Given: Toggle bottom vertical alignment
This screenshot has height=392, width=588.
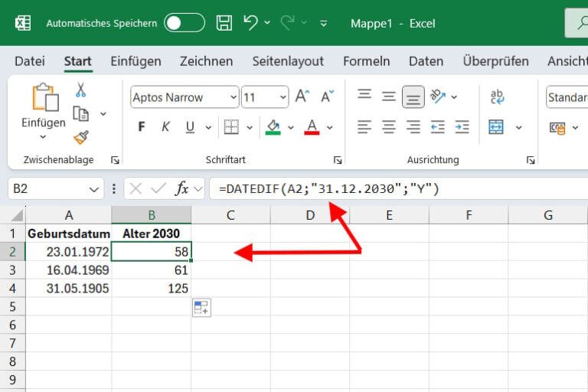Looking at the screenshot, I should coord(413,96).
